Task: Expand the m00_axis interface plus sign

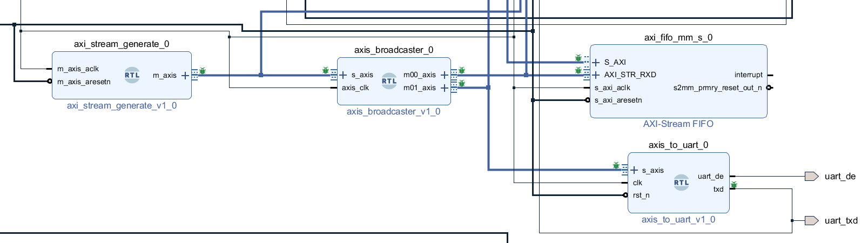Action: [445, 75]
